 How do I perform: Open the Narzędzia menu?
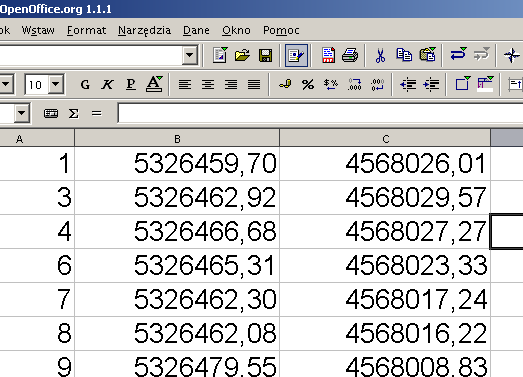point(144,30)
